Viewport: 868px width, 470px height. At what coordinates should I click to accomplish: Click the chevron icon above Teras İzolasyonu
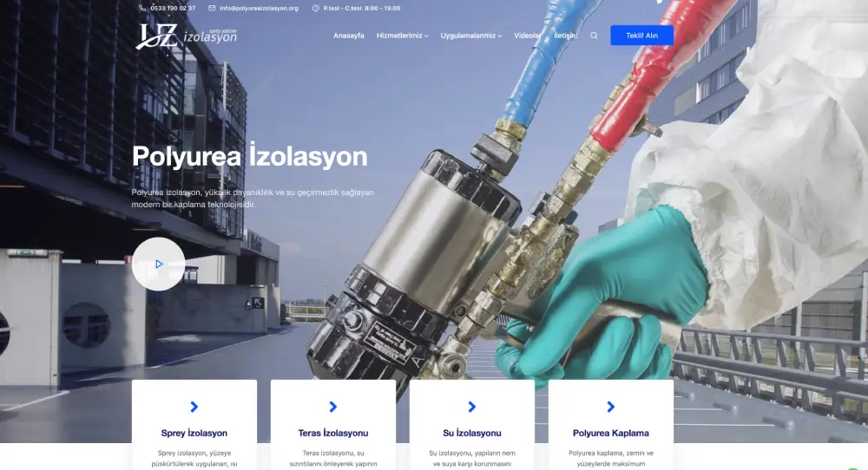(332, 407)
